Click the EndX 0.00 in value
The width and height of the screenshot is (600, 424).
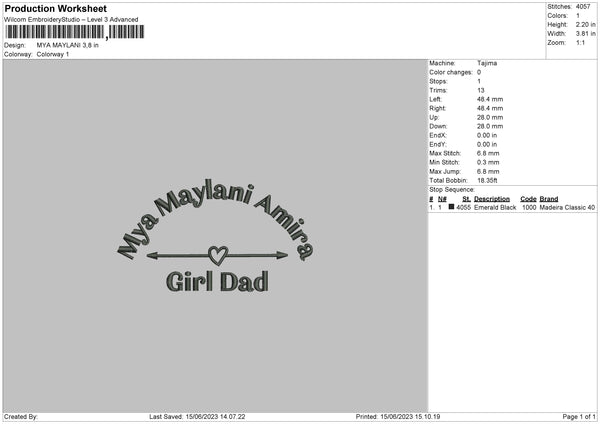487,135
